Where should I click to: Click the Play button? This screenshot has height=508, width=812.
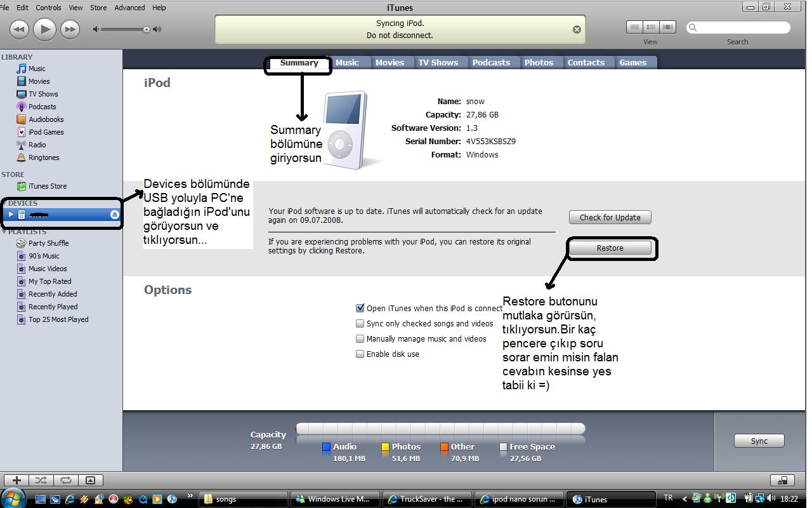click(44, 29)
